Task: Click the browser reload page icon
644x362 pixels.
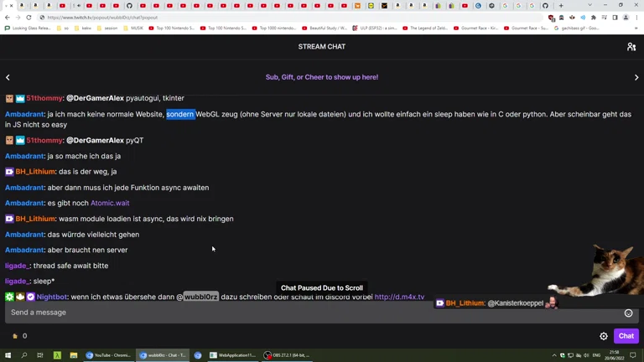Action: click(x=29, y=18)
